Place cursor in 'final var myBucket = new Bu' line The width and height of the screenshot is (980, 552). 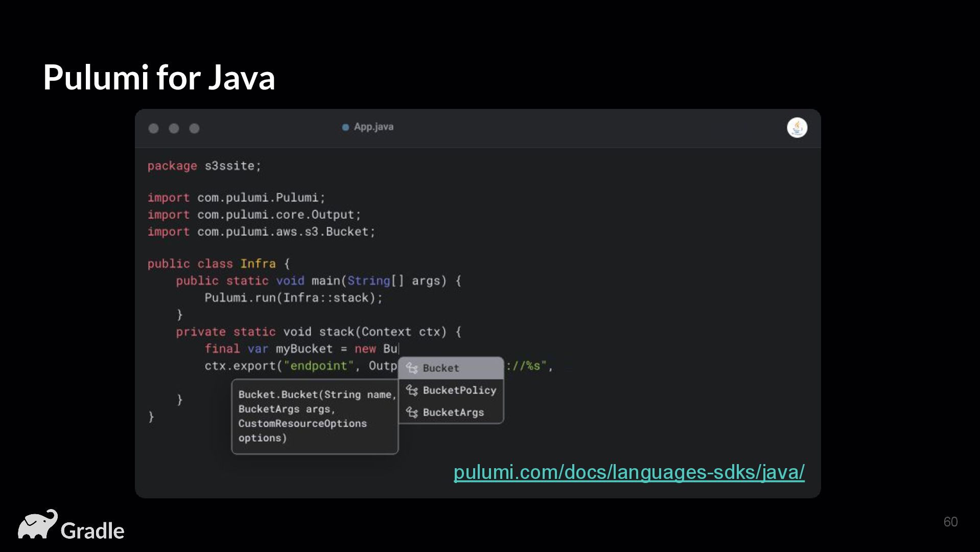point(301,349)
